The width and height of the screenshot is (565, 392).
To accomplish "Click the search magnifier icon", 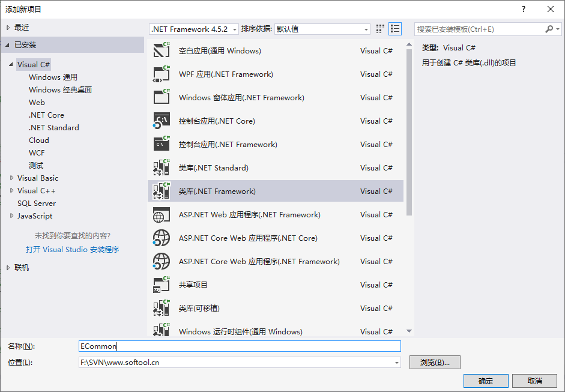I will pyautogui.click(x=549, y=29).
